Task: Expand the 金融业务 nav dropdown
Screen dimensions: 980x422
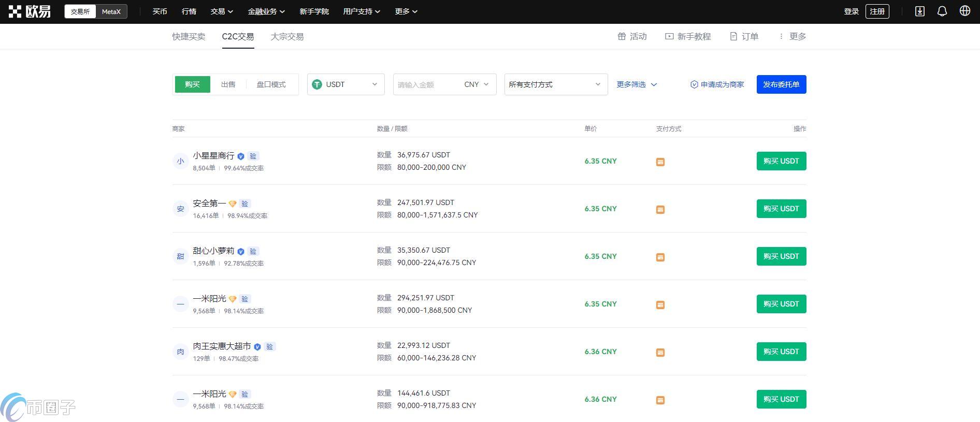Action: point(266,11)
